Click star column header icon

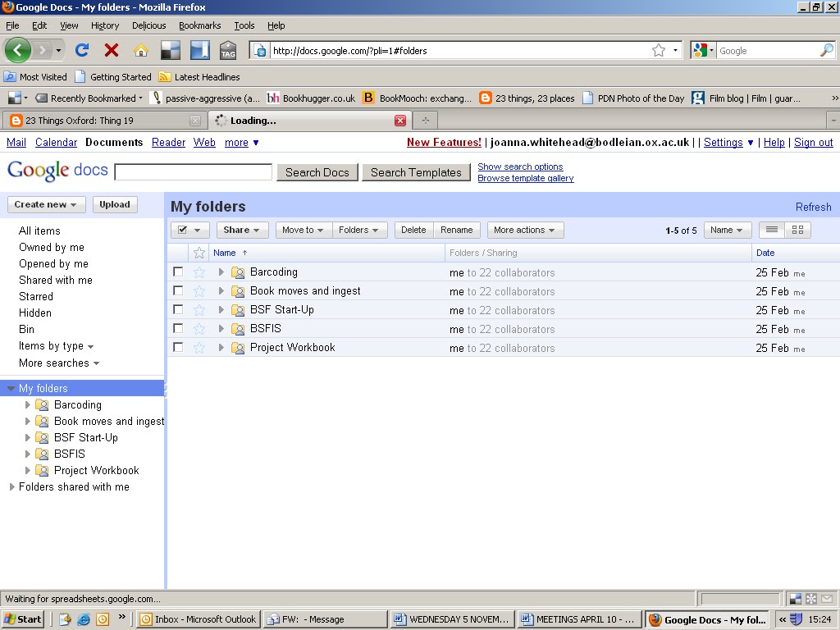point(199,253)
